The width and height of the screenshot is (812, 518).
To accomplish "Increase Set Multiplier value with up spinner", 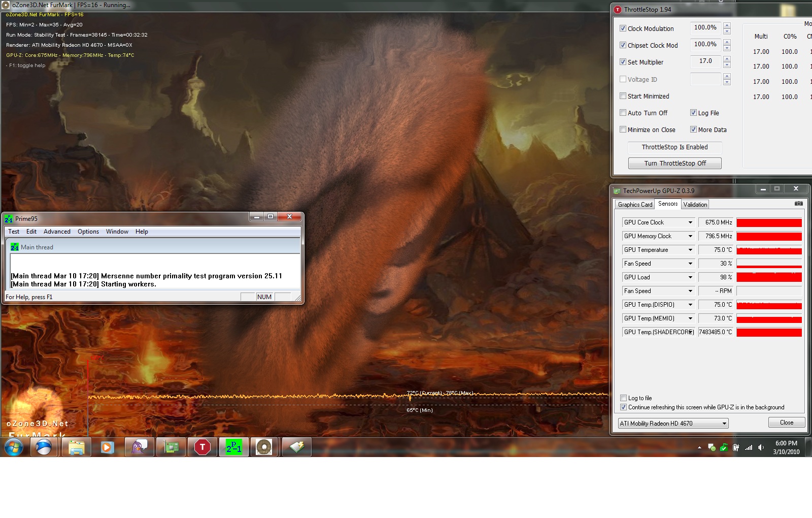I will (x=727, y=59).
